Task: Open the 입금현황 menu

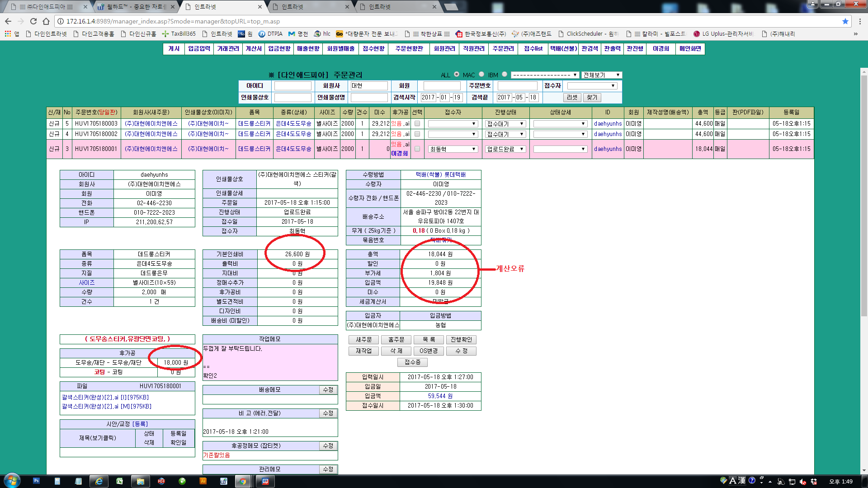Action: pos(279,49)
